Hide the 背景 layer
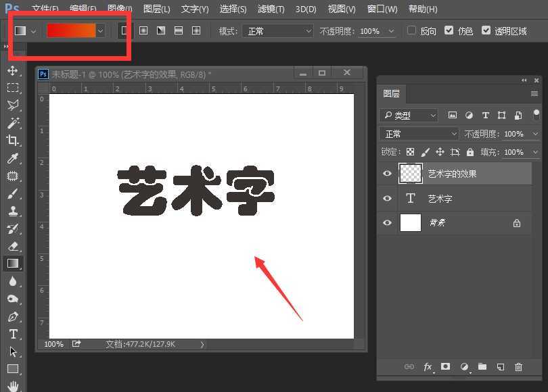The height and width of the screenshot is (392, 548). 387,223
